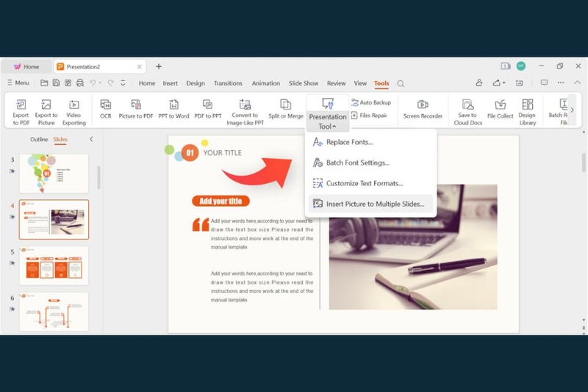
Task: Start the Screen Recorder
Action: (x=423, y=109)
